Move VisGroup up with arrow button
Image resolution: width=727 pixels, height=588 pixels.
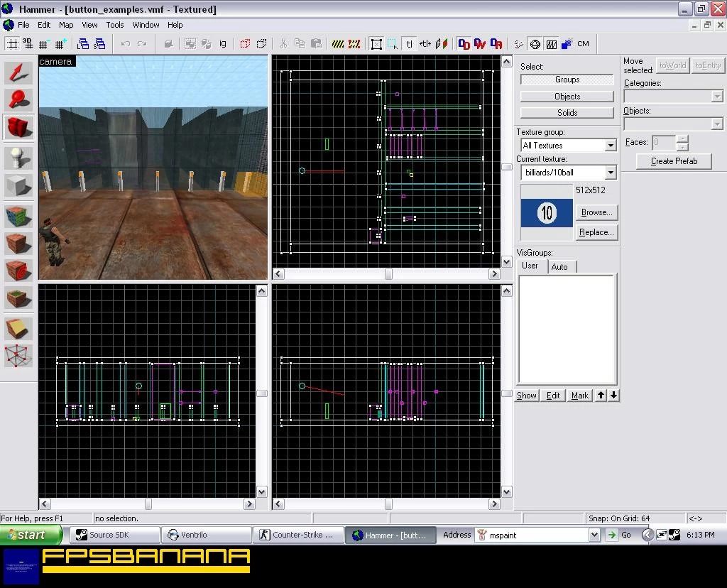pyautogui.click(x=601, y=395)
